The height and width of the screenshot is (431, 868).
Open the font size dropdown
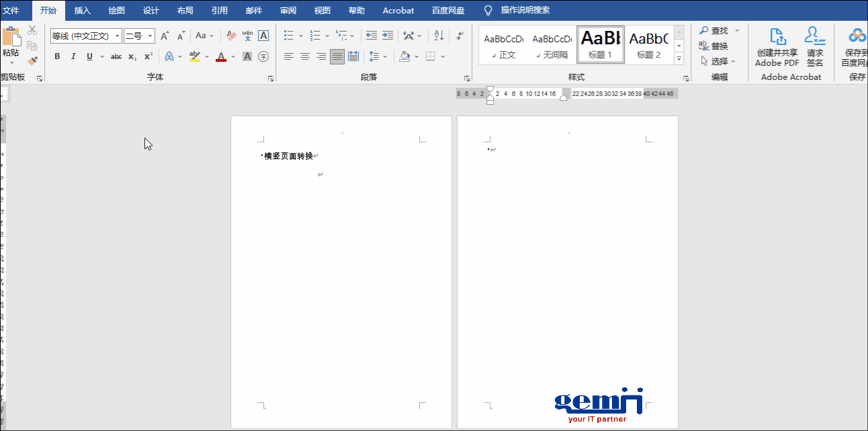coord(150,36)
